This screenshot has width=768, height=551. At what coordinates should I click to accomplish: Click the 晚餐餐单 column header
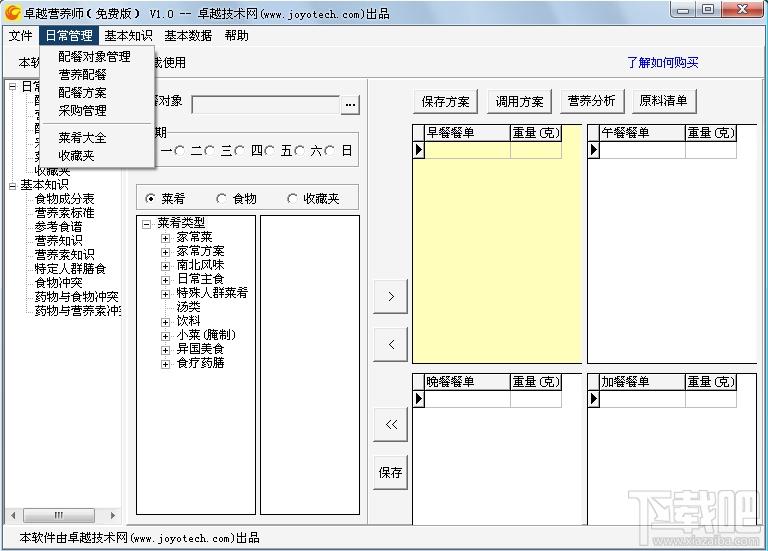pyautogui.click(x=467, y=382)
